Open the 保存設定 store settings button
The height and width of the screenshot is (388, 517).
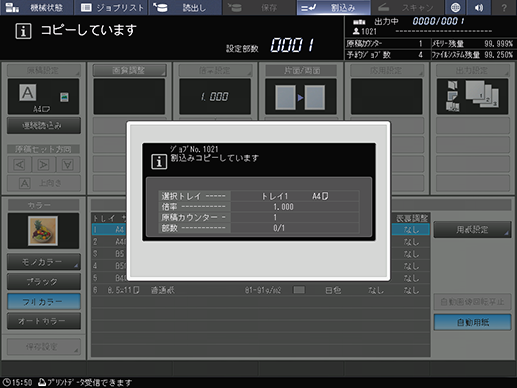[44, 347]
